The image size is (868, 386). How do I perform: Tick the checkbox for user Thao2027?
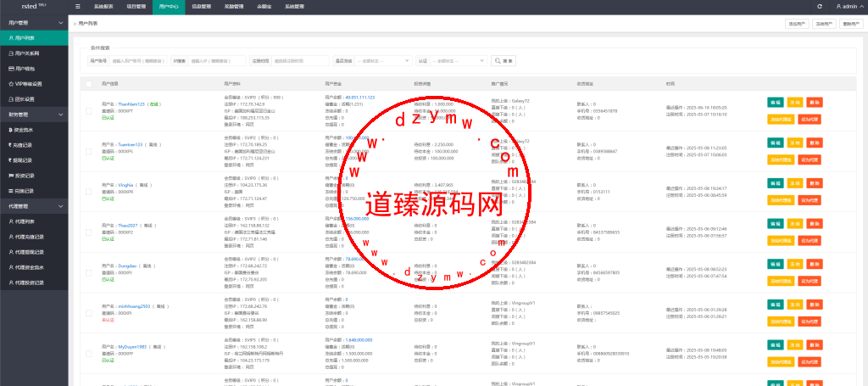click(x=88, y=232)
